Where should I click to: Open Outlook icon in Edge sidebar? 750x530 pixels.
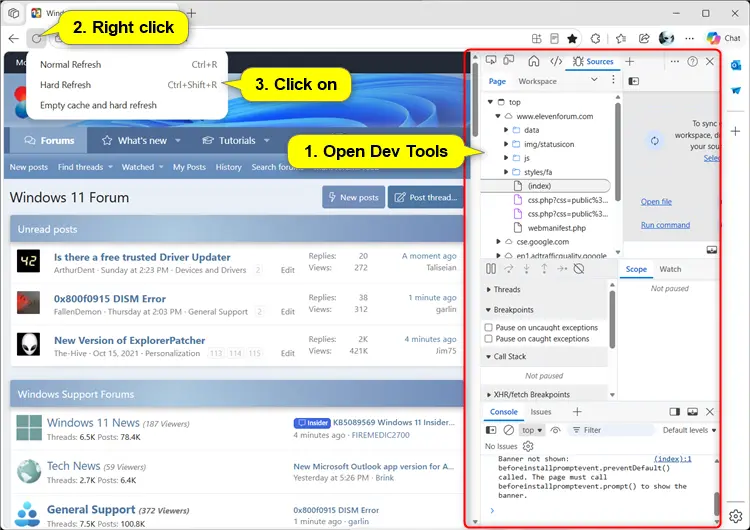[736, 66]
